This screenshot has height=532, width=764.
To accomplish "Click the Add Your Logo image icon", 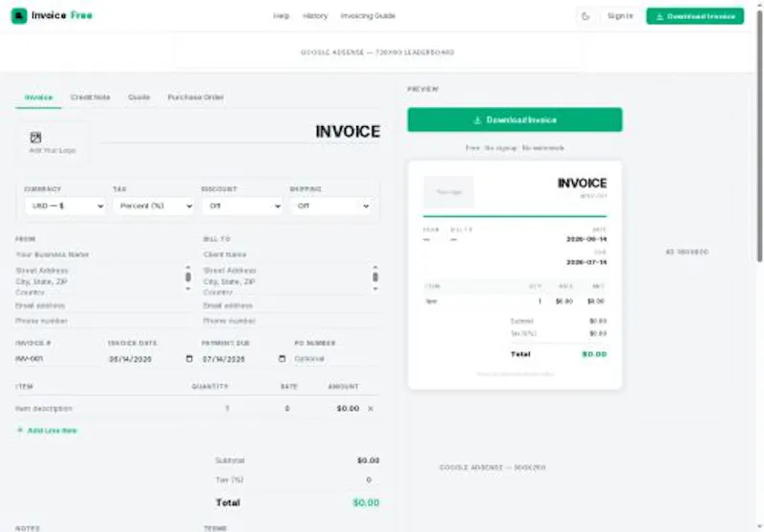I will (x=35, y=138).
